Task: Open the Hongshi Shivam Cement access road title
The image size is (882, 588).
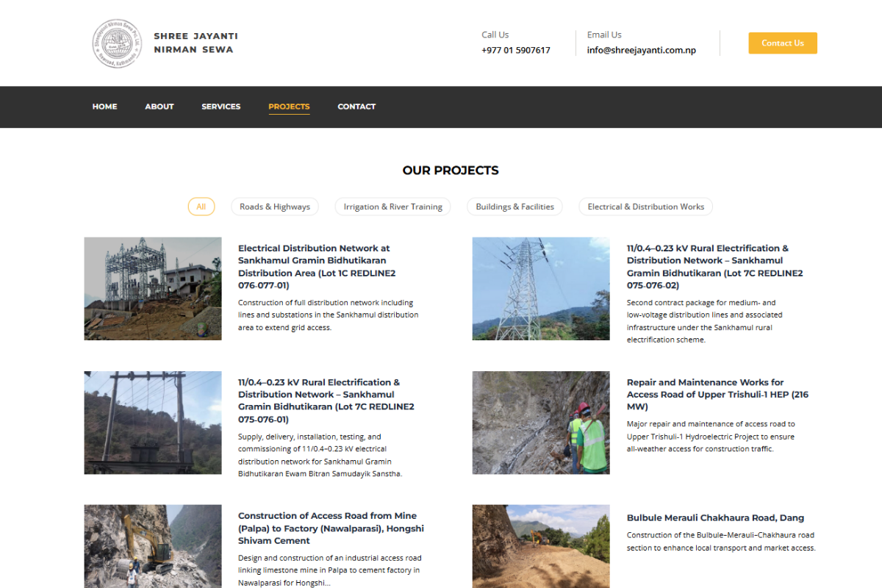Action: click(331, 528)
